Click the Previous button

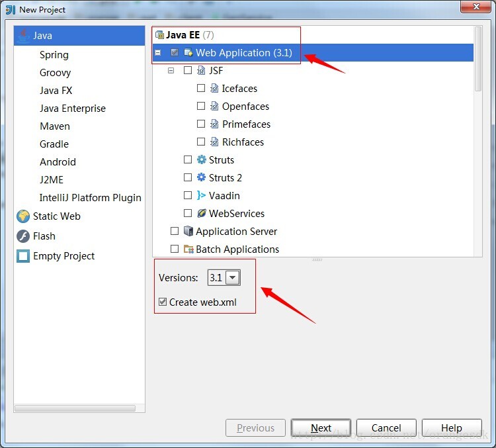[255, 428]
